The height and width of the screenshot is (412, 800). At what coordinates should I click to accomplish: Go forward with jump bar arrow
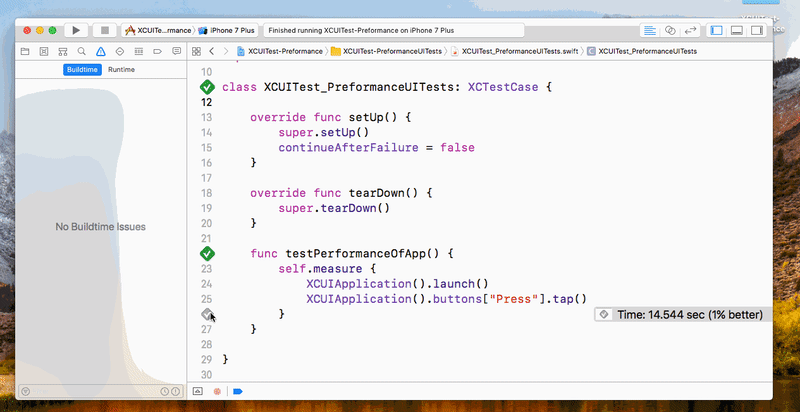pyautogui.click(x=226, y=51)
